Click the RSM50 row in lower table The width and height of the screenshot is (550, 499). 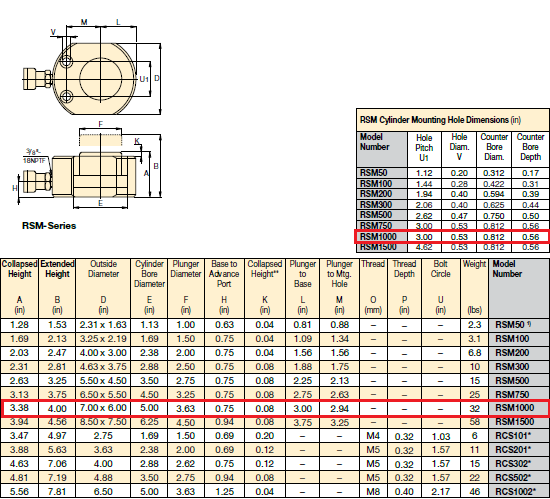(x=275, y=325)
